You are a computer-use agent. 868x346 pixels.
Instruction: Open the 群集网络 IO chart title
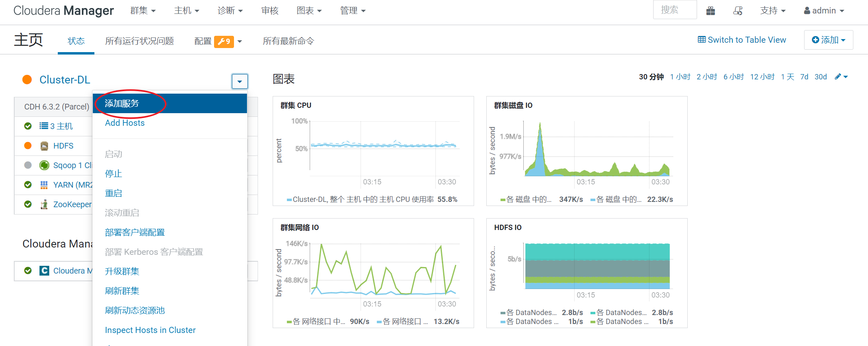(x=300, y=228)
